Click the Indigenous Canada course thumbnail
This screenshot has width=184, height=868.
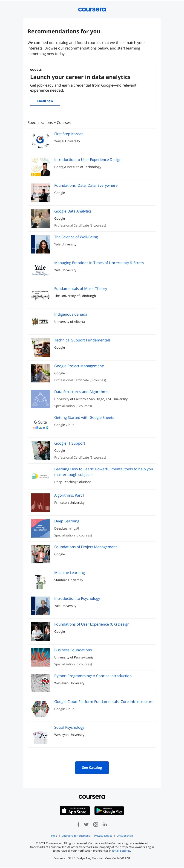(x=40, y=321)
